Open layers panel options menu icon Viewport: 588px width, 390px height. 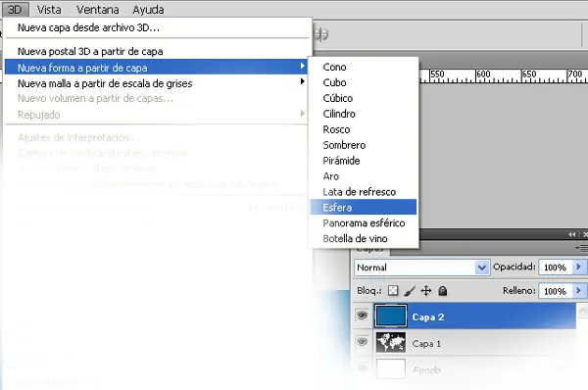click(582, 248)
